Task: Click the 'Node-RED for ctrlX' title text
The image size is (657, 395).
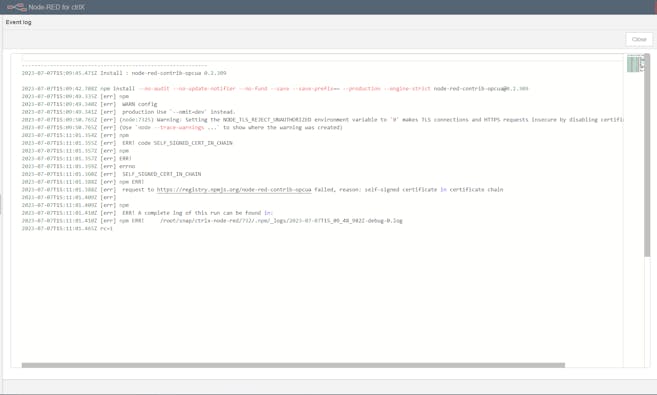Action: (x=57, y=7)
